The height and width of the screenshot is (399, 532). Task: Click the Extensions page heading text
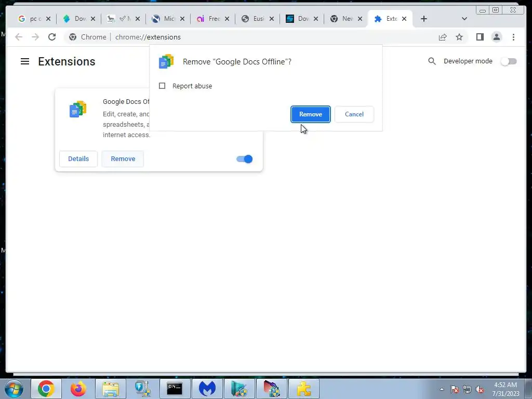tap(66, 62)
